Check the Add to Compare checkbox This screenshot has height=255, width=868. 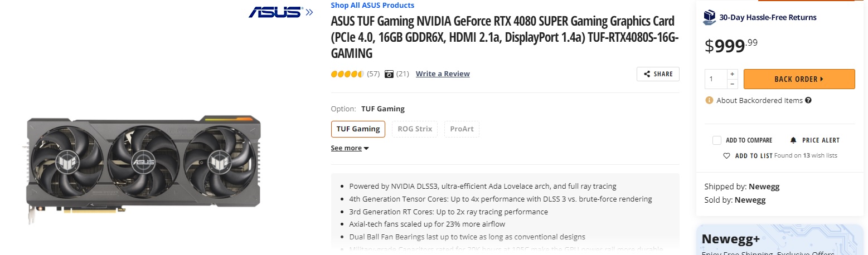pos(717,140)
